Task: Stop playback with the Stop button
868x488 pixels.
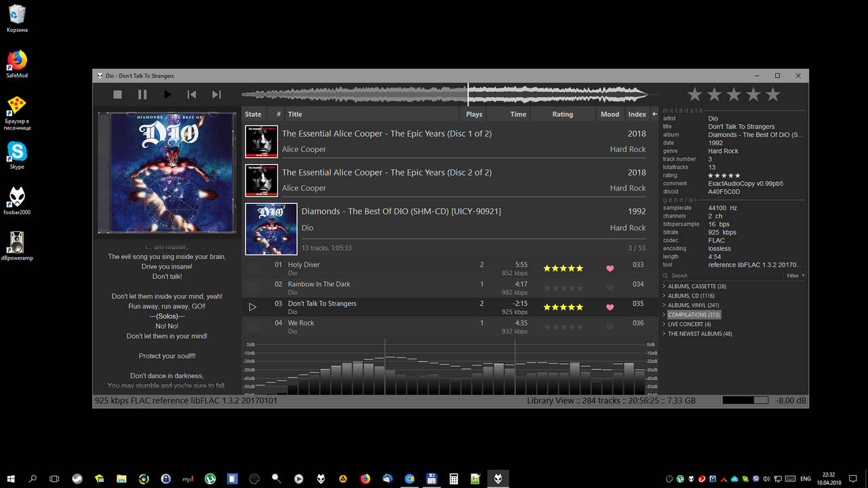Action: [x=117, y=95]
